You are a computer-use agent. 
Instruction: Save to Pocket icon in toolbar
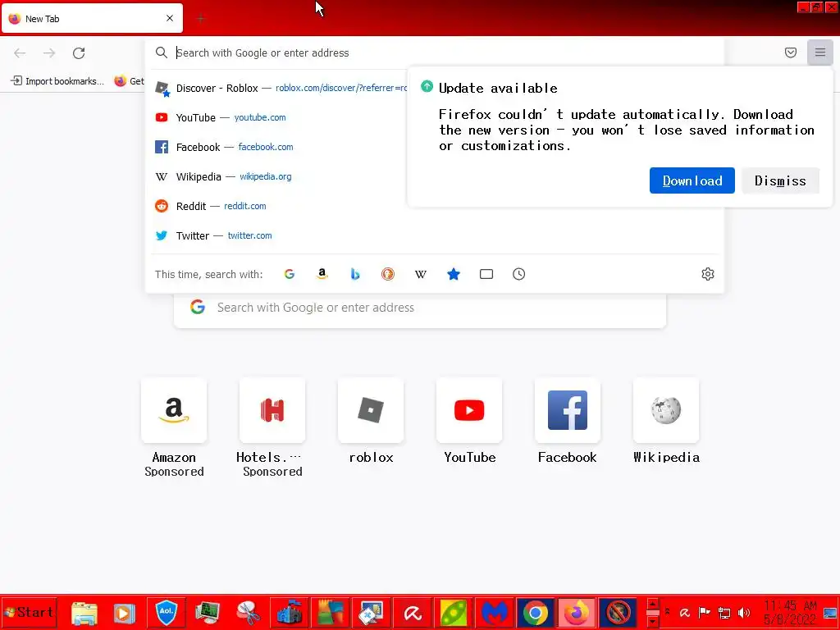790,52
